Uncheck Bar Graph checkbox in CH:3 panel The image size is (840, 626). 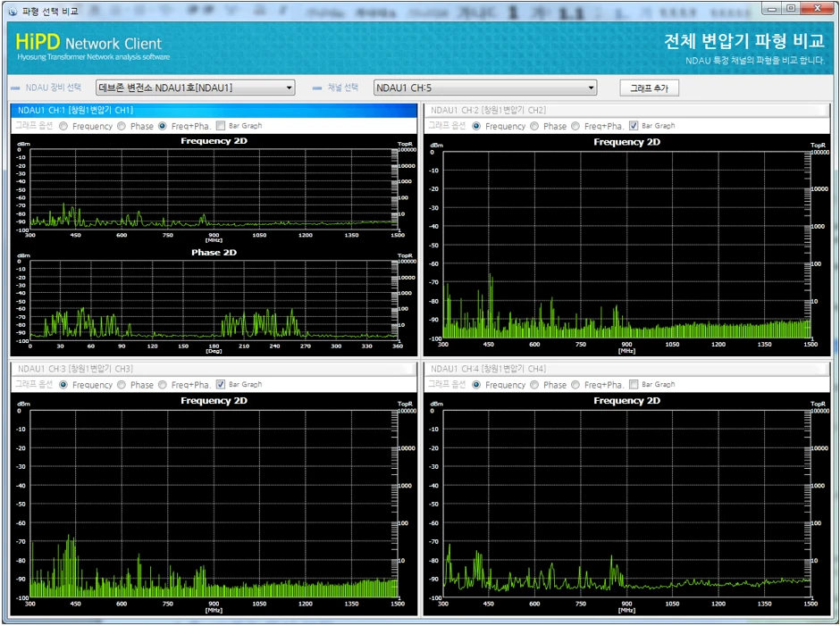[x=221, y=385]
